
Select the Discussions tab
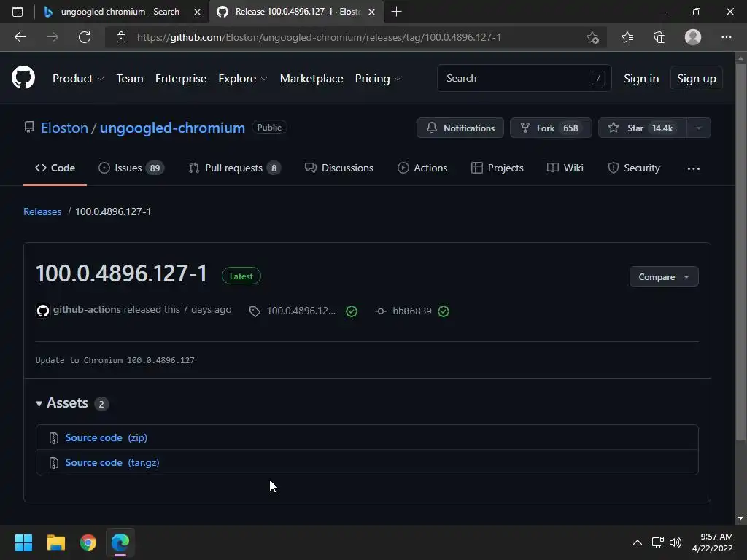click(x=339, y=168)
